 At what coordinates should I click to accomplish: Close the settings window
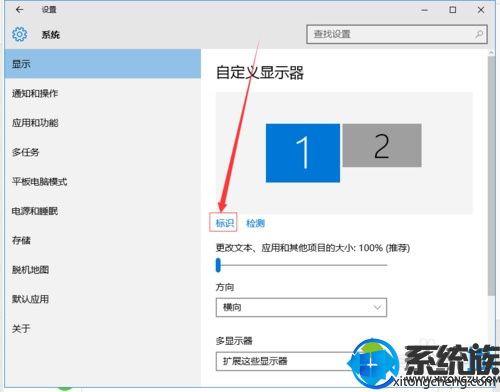tap(481, 10)
